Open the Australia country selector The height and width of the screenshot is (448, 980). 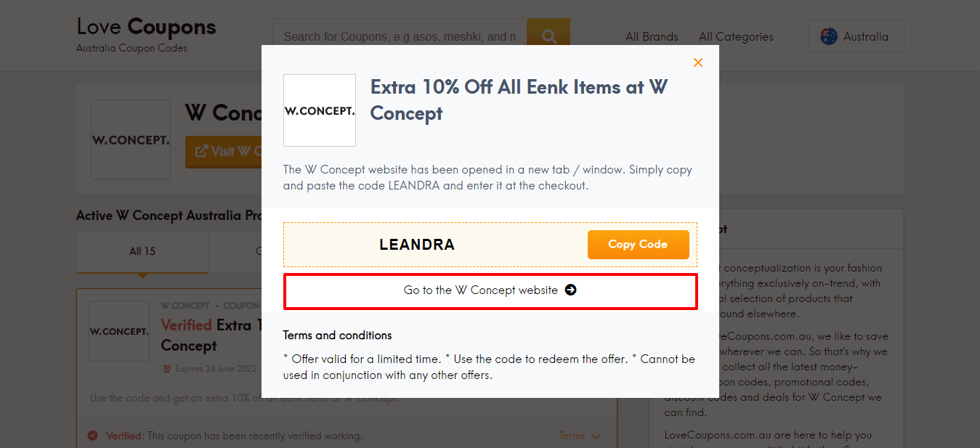pos(856,36)
